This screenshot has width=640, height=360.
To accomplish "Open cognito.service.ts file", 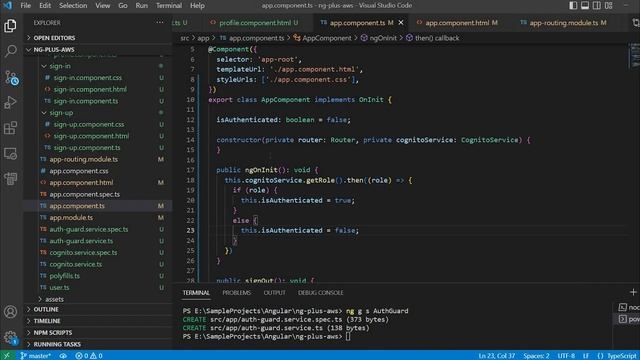I will 98,264.
